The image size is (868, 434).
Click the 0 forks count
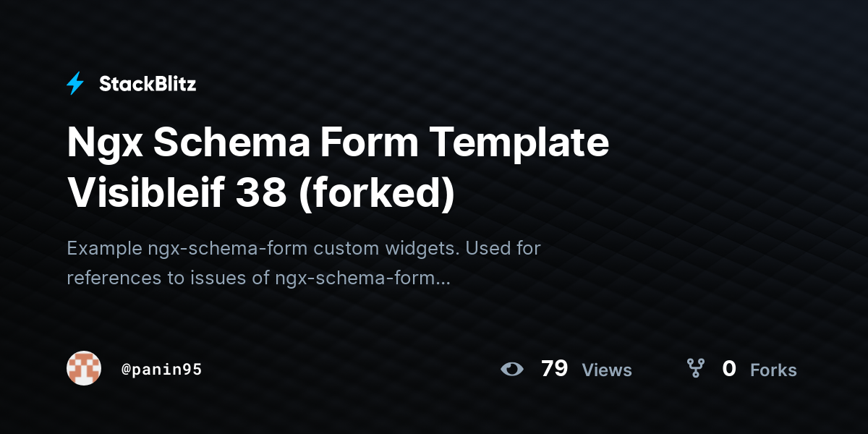tap(729, 369)
